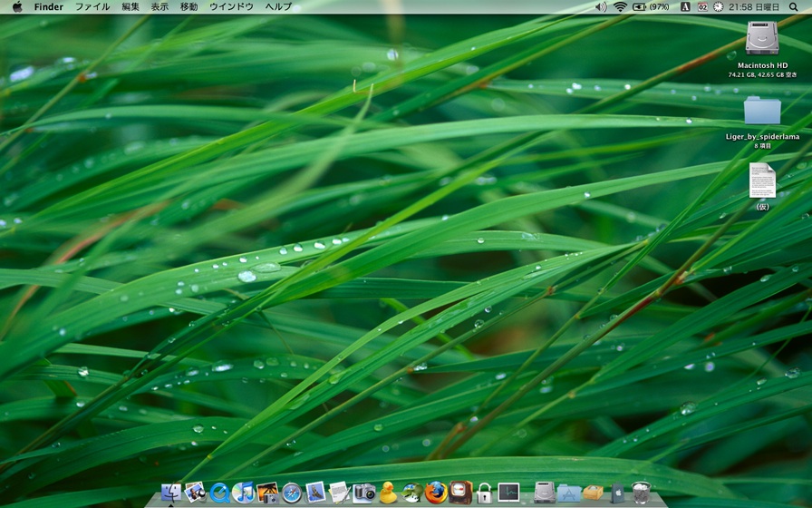Viewport: 812px width, 508px height.
Task: Open the Apple logo document in Dock
Action: pos(618,493)
